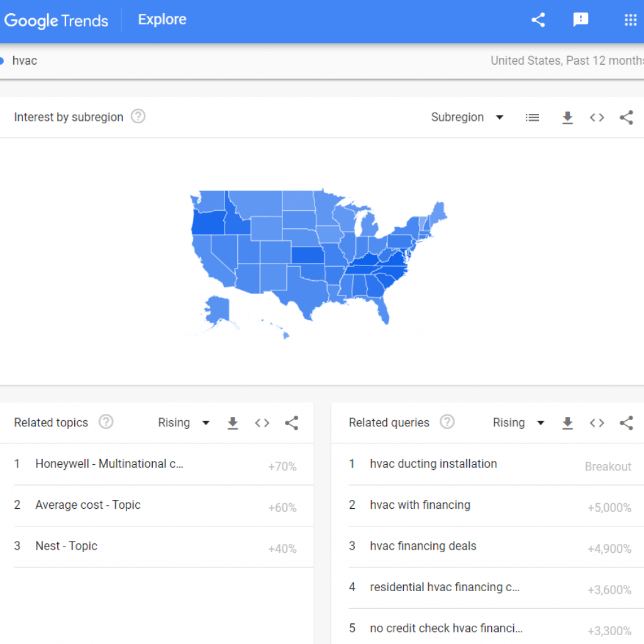Open the Google apps grid icon
This screenshot has width=644, height=644.
[x=630, y=20]
